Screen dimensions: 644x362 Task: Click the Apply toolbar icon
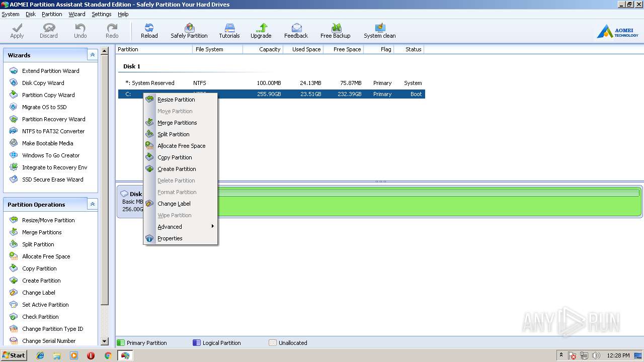point(17,31)
